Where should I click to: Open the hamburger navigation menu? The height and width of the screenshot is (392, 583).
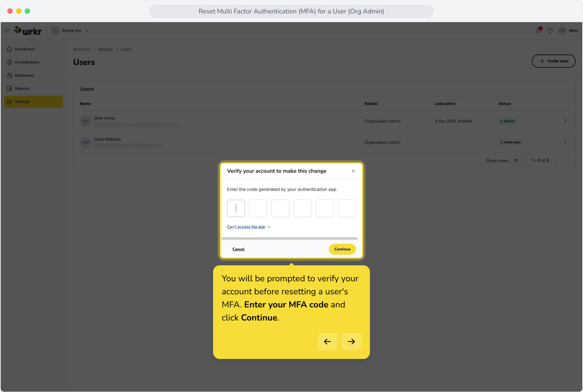pyautogui.click(x=7, y=31)
